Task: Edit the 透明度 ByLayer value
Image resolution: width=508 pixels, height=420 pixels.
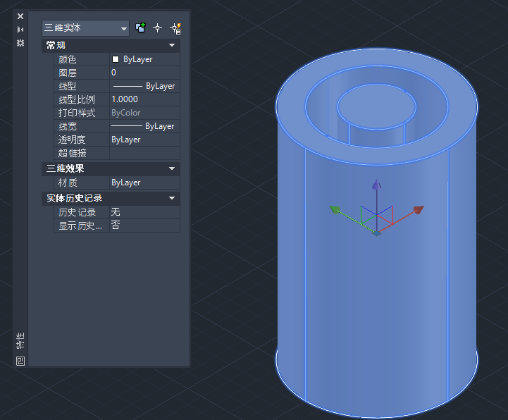Action: coord(145,140)
